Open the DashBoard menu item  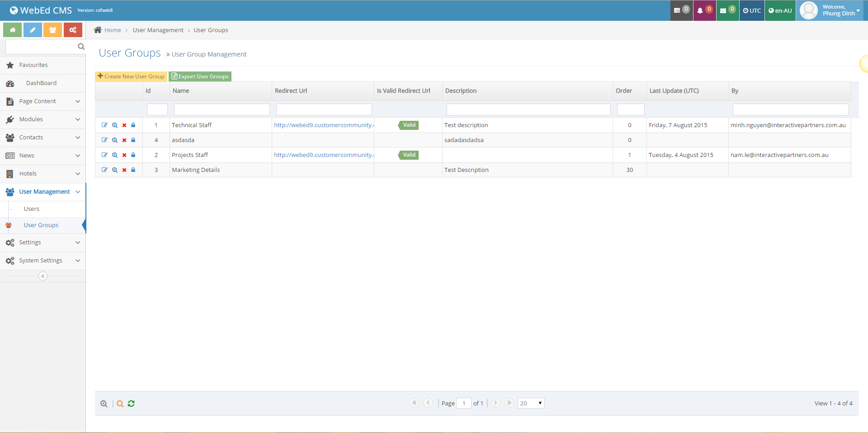point(41,83)
